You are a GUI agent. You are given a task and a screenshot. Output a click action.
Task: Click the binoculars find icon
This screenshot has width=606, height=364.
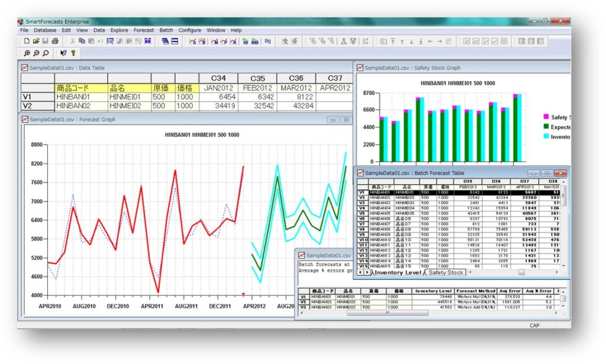pyautogui.click(x=147, y=41)
